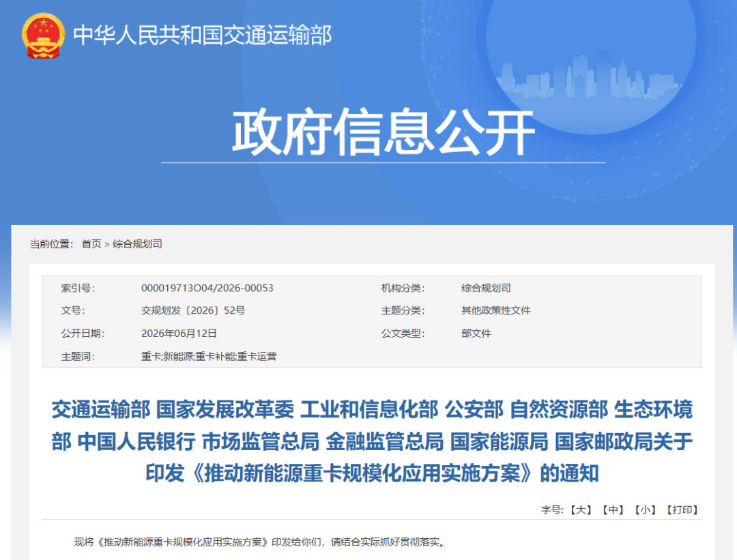The image size is (737, 560).
Task: Click the 主题分类 label
Action: (403, 310)
